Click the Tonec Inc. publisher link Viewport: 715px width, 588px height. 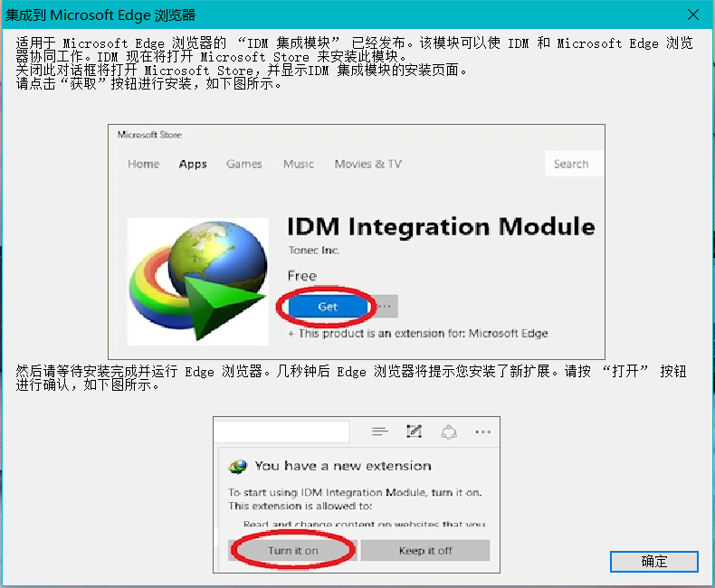click(314, 250)
